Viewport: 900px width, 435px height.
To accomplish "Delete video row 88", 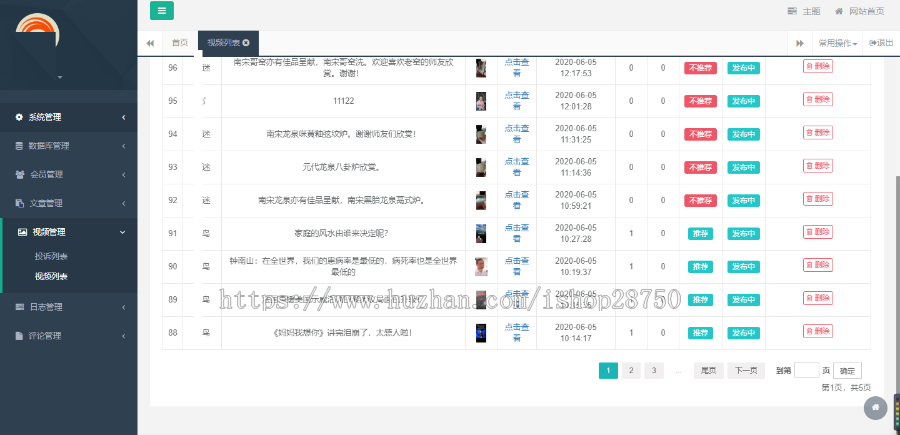I will [x=818, y=331].
